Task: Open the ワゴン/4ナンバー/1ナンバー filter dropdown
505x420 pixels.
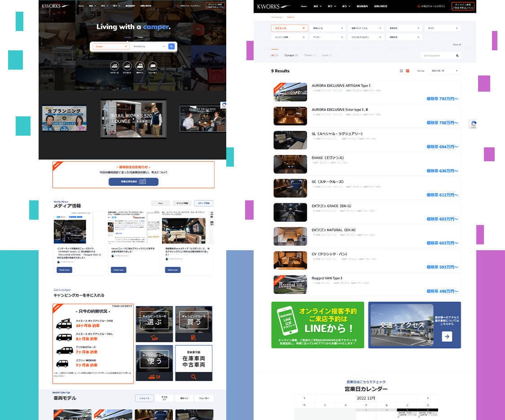Action: (x=366, y=37)
